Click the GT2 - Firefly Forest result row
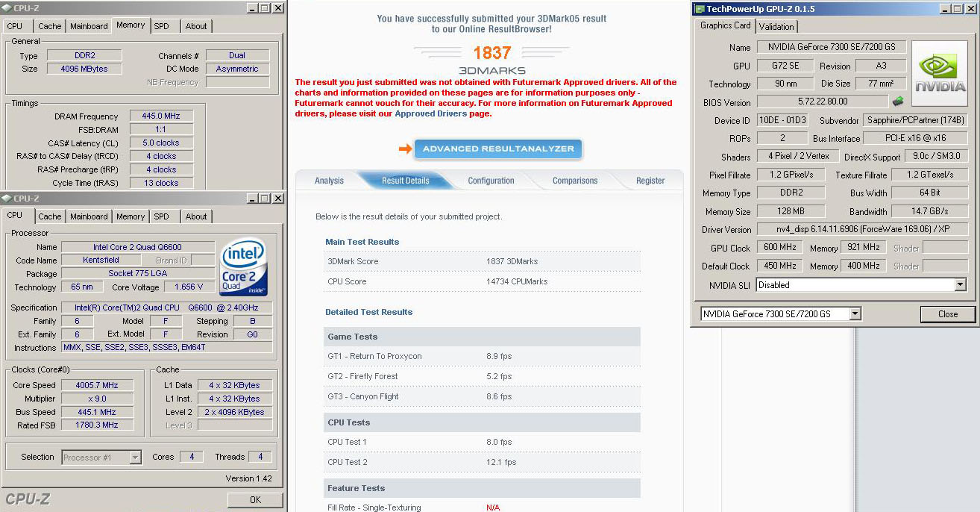 (482, 376)
